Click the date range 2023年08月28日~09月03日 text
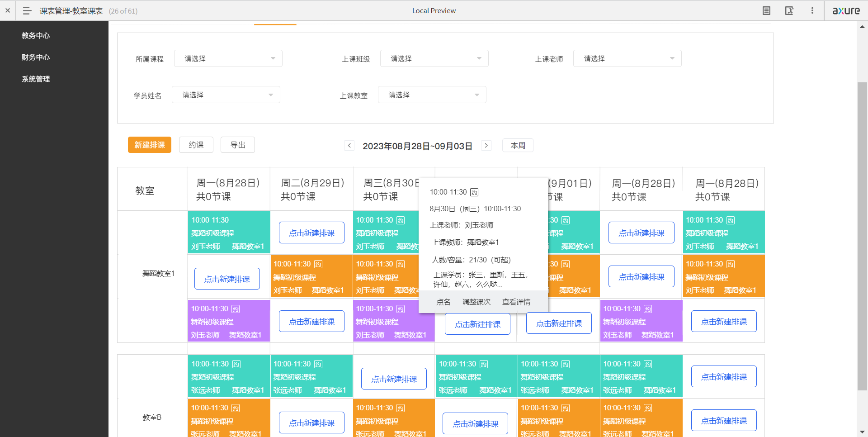868x437 pixels. coord(417,146)
